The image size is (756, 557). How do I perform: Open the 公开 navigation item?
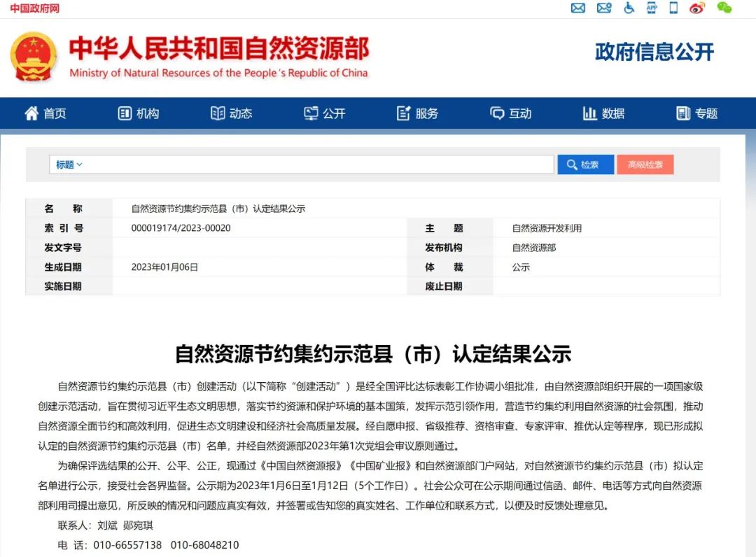click(325, 113)
